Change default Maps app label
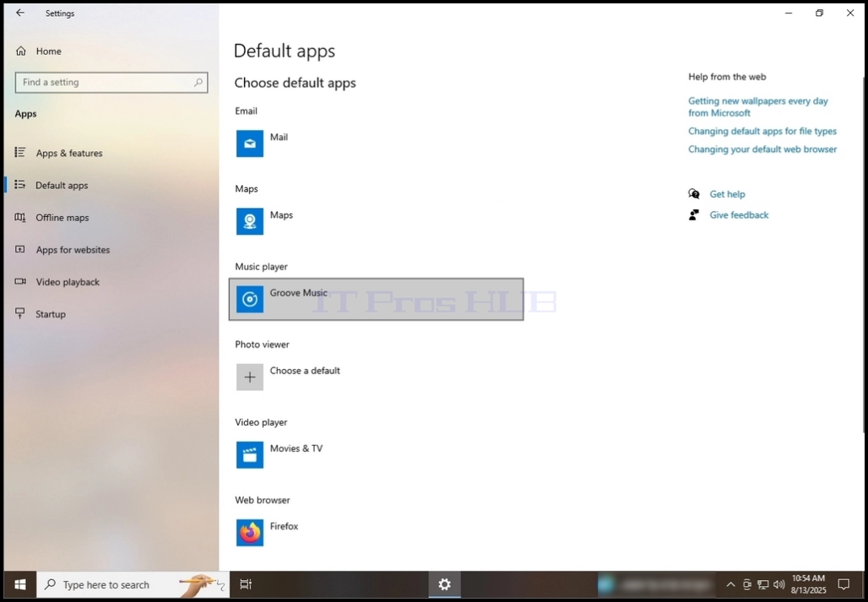Image resolution: width=868 pixels, height=602 pixels. pyautogui.click(x=281, y=215)
